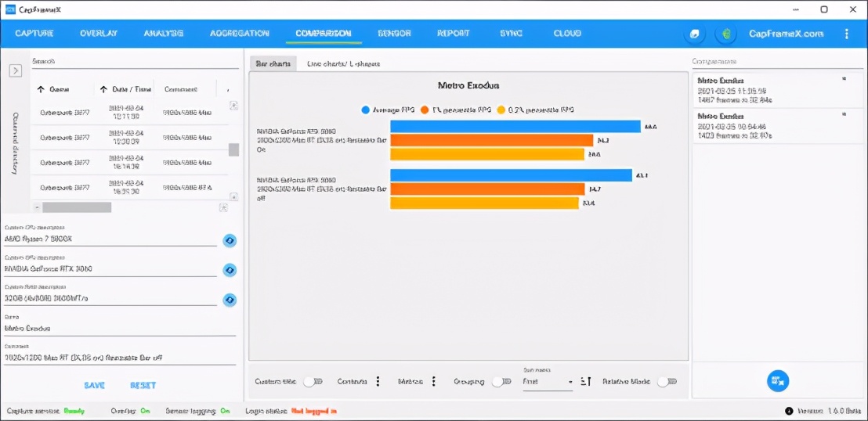868x421 pixels.
Task: Enable the Grouping switch
Action: pos(501,382)
